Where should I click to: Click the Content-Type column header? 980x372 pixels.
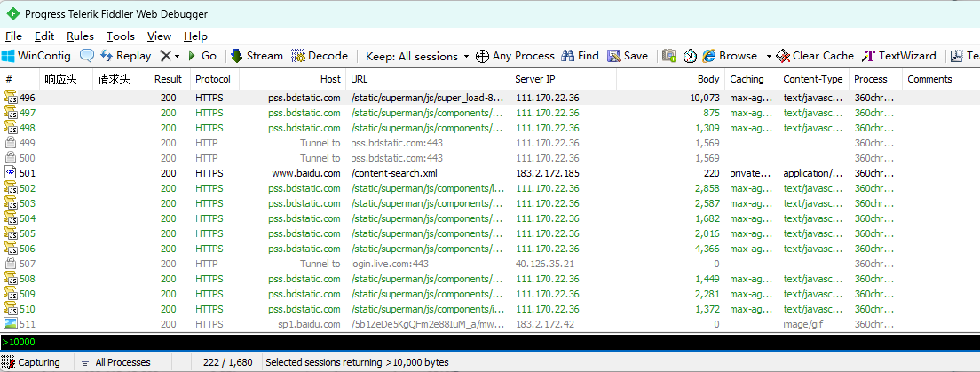(x=814, y=79)
